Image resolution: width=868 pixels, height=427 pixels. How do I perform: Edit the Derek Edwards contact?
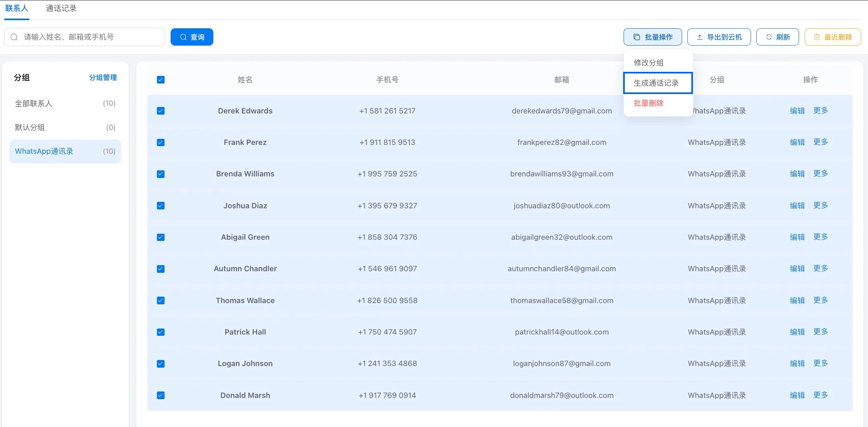click(x=797, y=111)
